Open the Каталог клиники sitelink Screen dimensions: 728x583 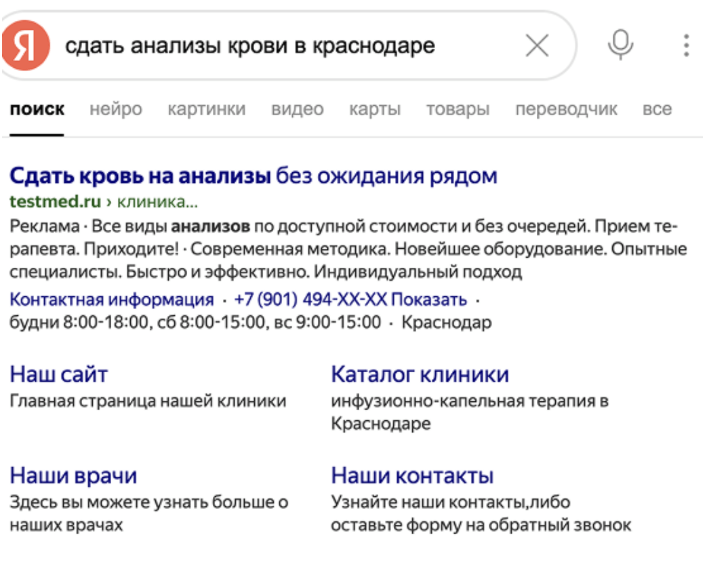tap(420, 374)
